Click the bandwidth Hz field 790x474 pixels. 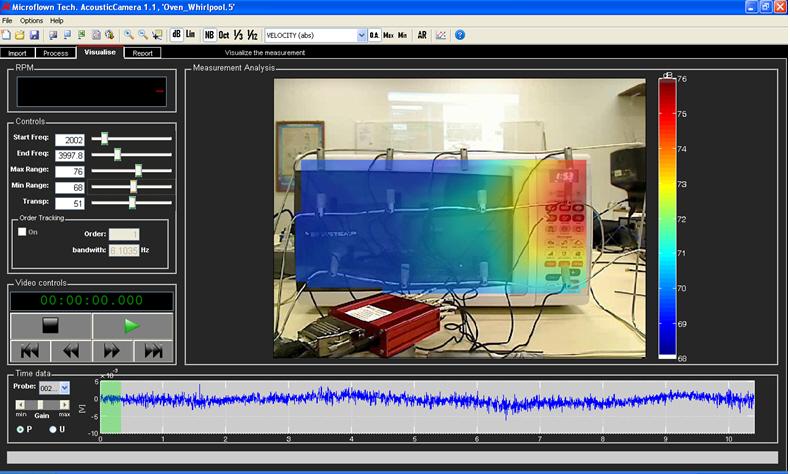(124, 250)
